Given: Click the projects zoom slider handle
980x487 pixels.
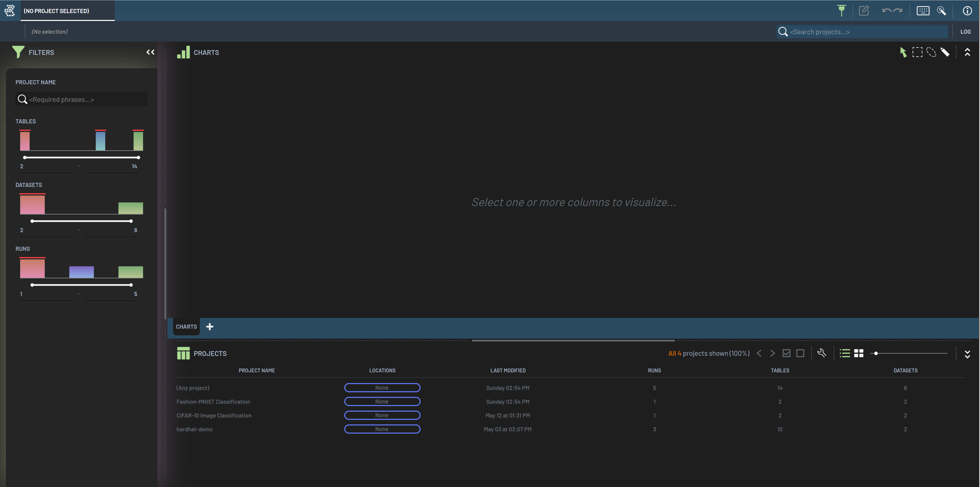Looking at the screenshot, I should [x=876, y=353].
